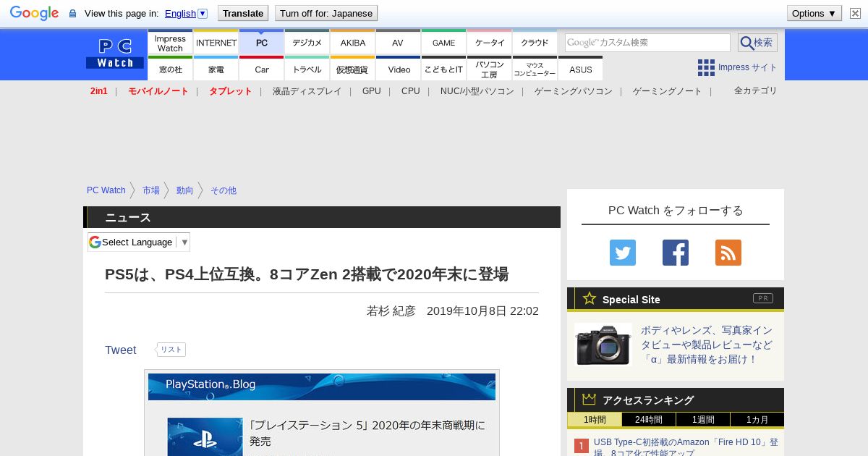Open the デジカメ tab
Screen dimensions: 868x456
point(307,43)
